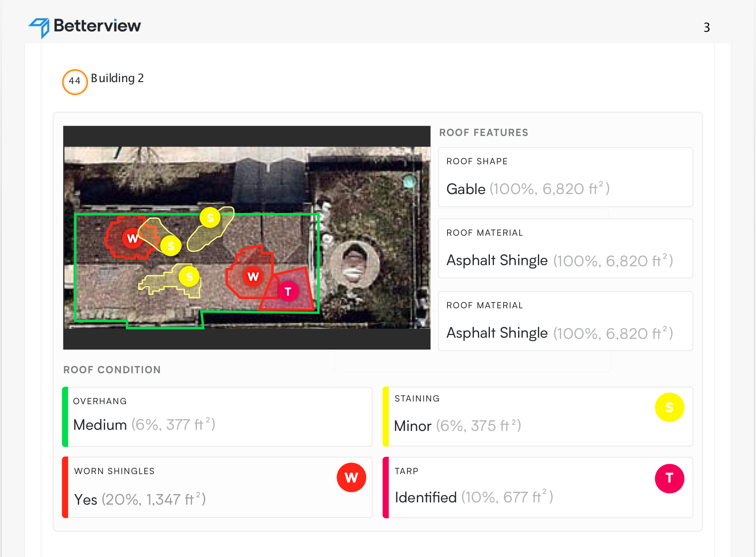This screenshot has width=756, height=557.
Task: Click the Building 2 heading
Action: click(117, 78)
